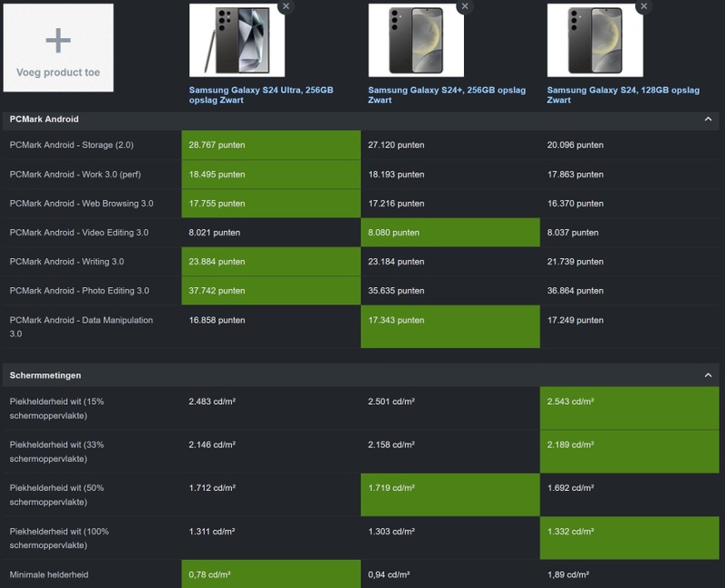This screenshot has height=588, width=725.
Task: Click the highlighted '0,78 cd/m²' cell
Action: [271, 574]
